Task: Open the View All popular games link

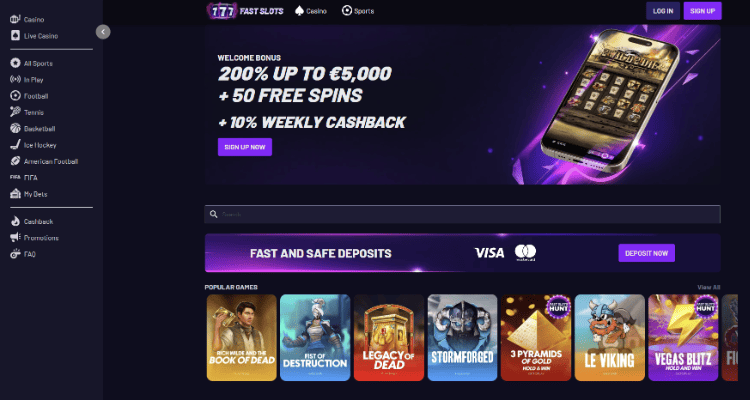Action: tap(708, 287)
